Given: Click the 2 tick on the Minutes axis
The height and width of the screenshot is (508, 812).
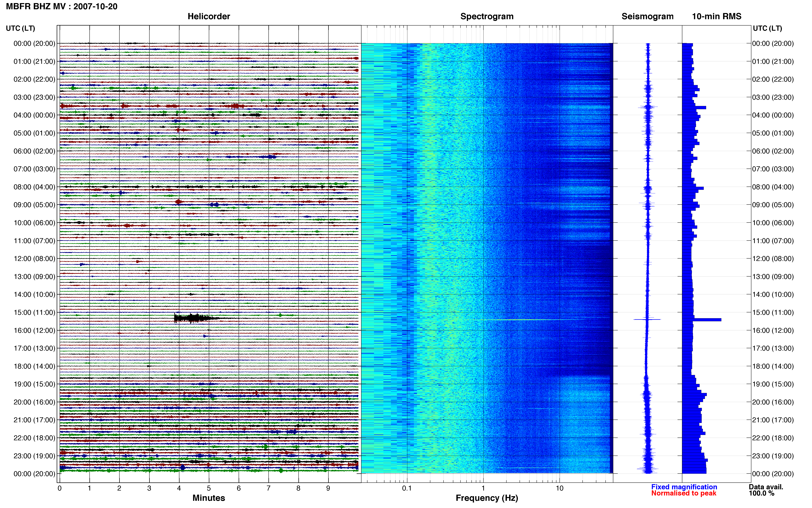Looking at the screenshot, I should click(119, 488).
